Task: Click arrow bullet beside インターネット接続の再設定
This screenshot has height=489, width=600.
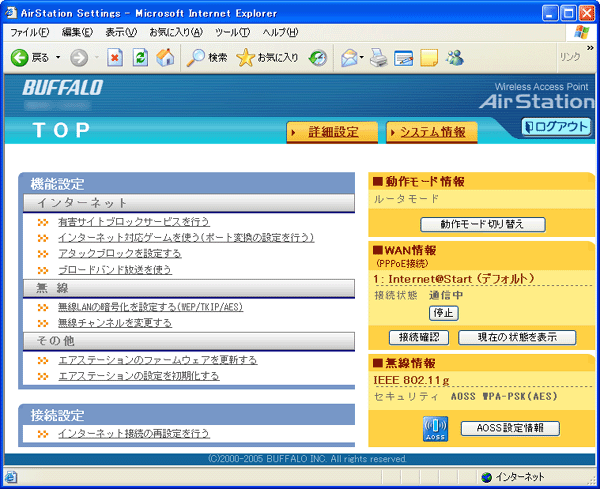Action: click(x=43, y=434)
